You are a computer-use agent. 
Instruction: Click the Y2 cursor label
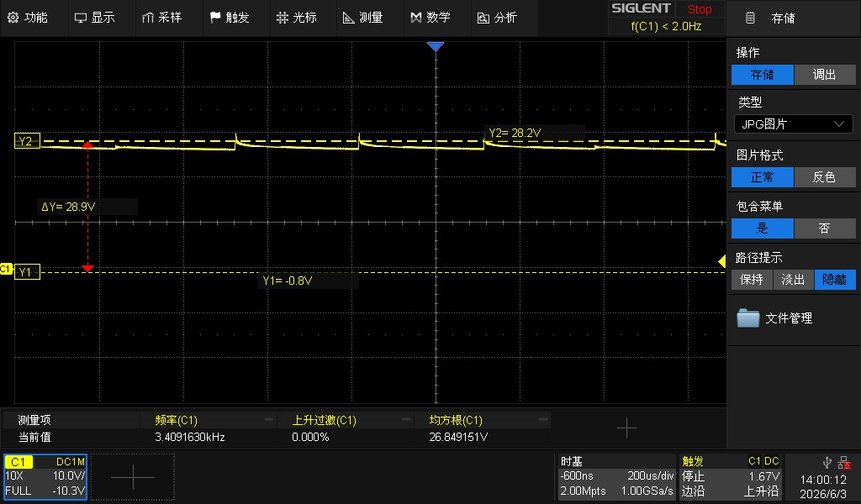pos(27,141)
